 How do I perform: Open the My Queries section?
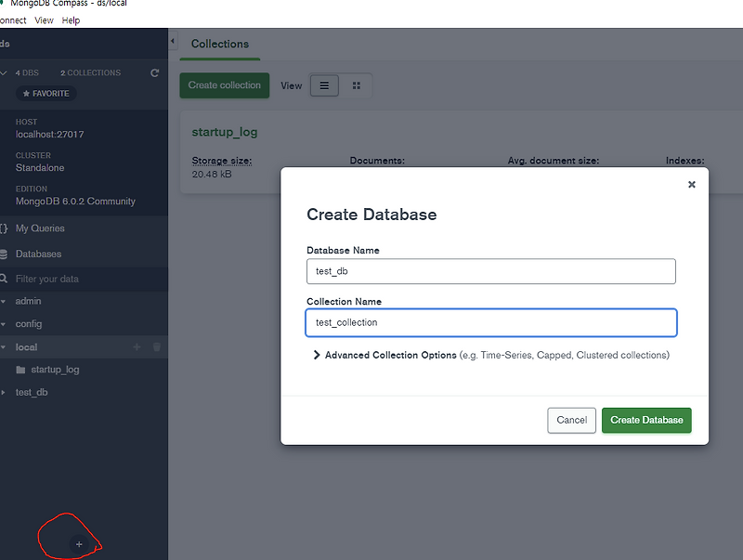[x=40, y=228]
